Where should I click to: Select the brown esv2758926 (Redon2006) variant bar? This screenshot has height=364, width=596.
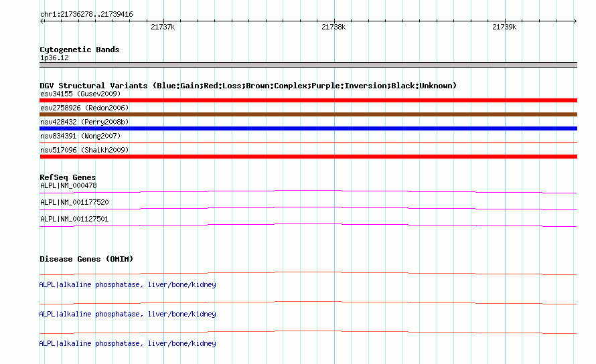tap(308, 114)
